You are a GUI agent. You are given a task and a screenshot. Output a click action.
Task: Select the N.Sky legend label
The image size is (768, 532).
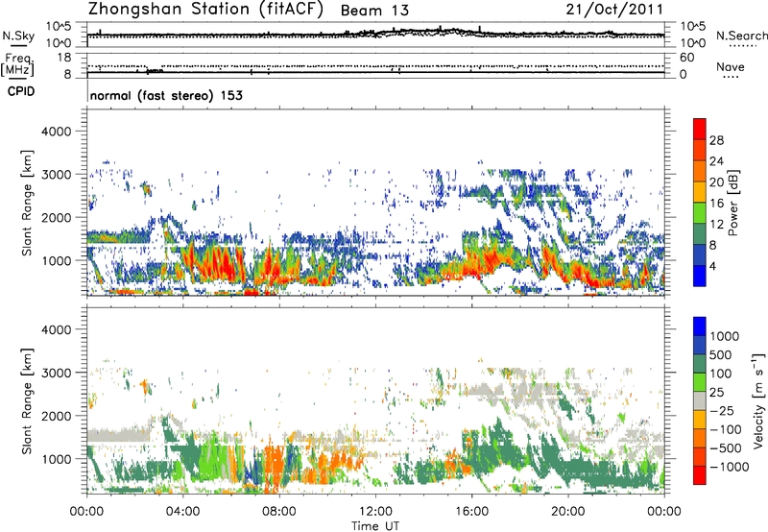coord(18,36)
